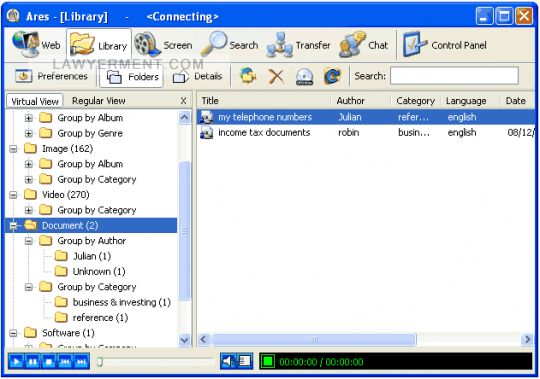The image size is (540, 379).
Task: Click into the Search input field
Action: click(454, 76)
